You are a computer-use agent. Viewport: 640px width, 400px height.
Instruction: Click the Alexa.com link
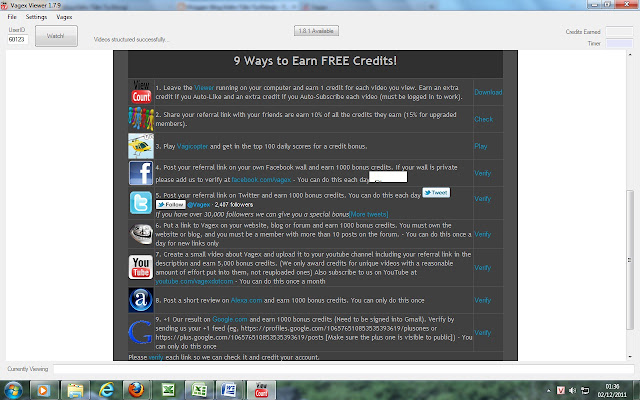click(x=247, y=300)
